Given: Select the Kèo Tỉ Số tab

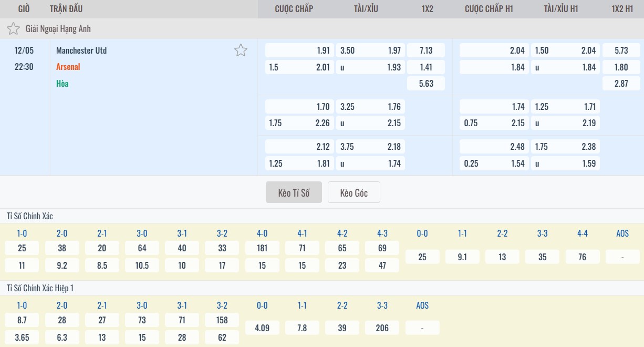Looking at the screenshot, I should point(294,193).
